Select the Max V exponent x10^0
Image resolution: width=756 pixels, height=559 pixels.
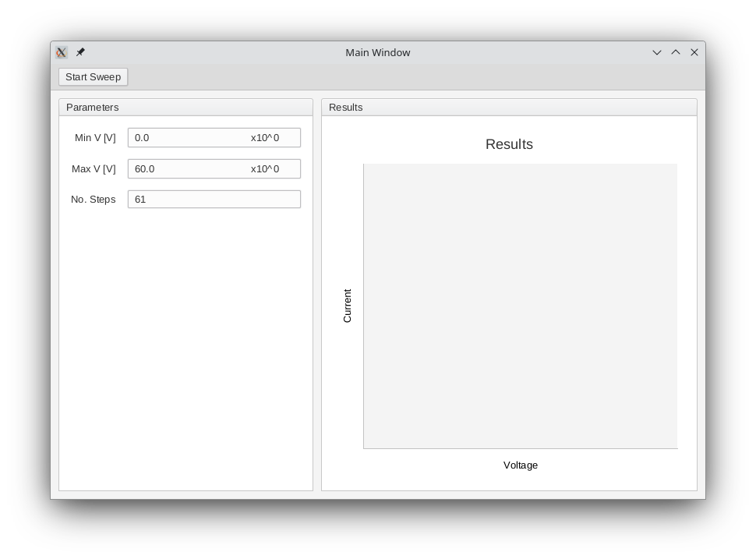(x=265, y=169)
